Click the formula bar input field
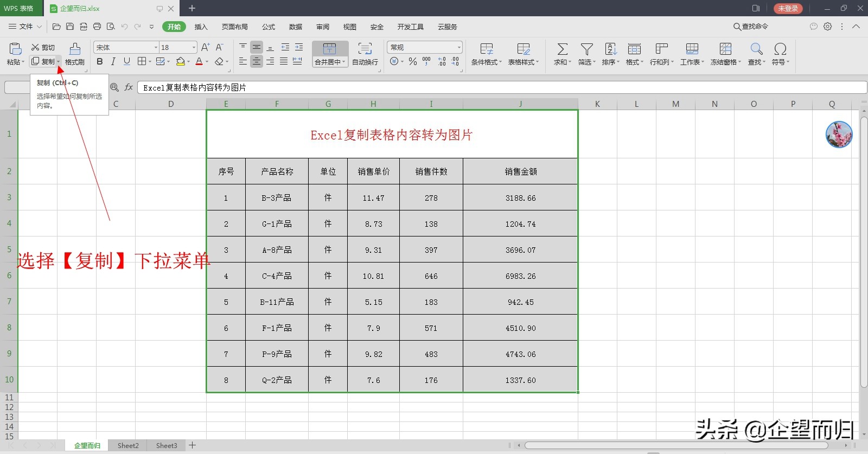The width and height of the screenshot is (868, 454). (x=502, y=87)
